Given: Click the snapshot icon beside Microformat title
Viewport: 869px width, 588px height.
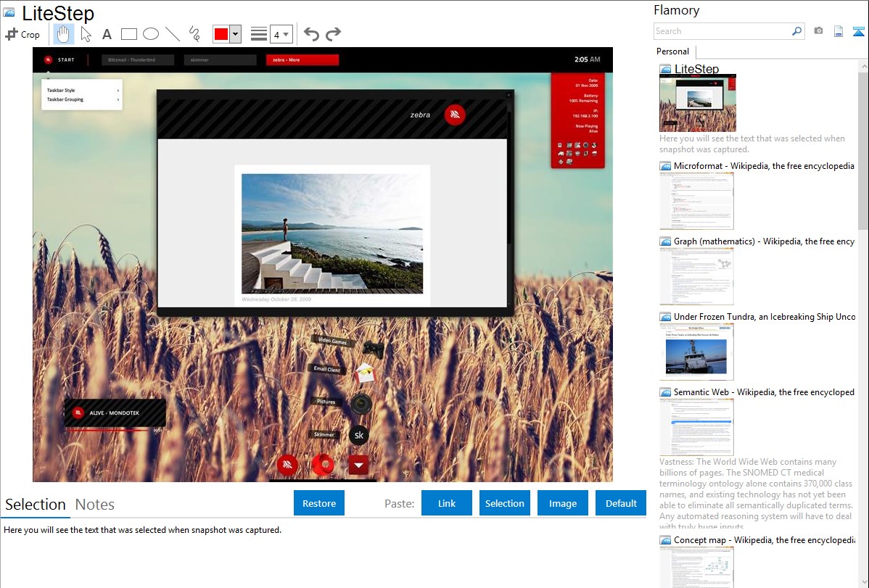Looking at the screenshot, I should pyautogui.click(x=665, y=166).
